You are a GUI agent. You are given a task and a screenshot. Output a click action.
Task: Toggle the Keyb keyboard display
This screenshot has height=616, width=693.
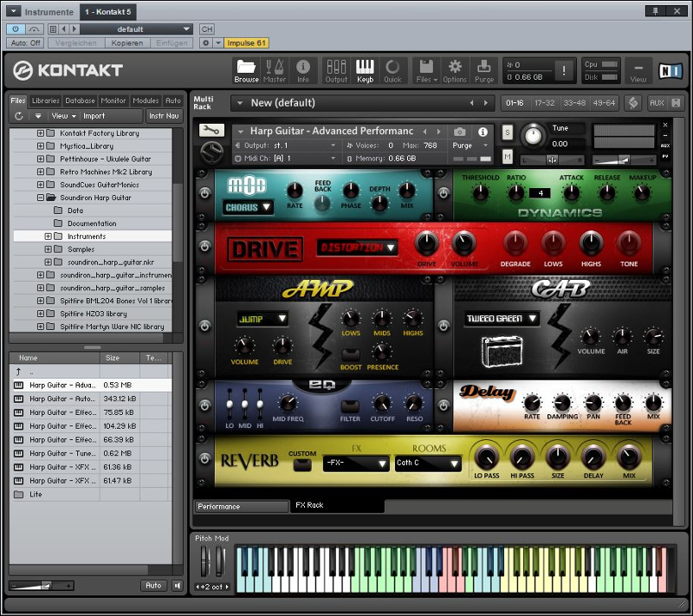(365, 71)
